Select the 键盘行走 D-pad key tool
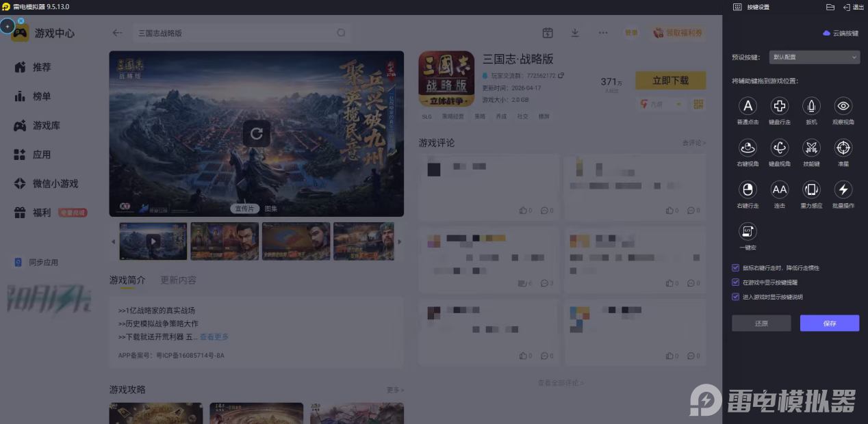Screen dimensions: 868x424 point(779,106)
